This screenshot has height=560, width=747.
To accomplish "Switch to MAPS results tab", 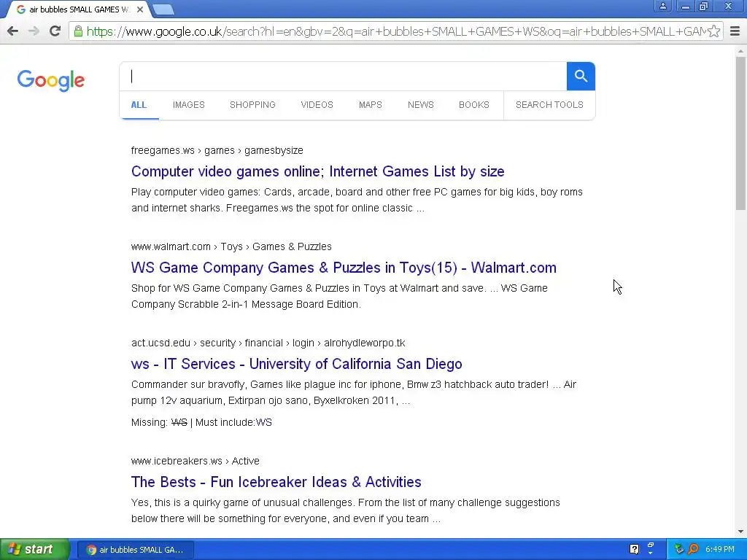I will 370,105.
